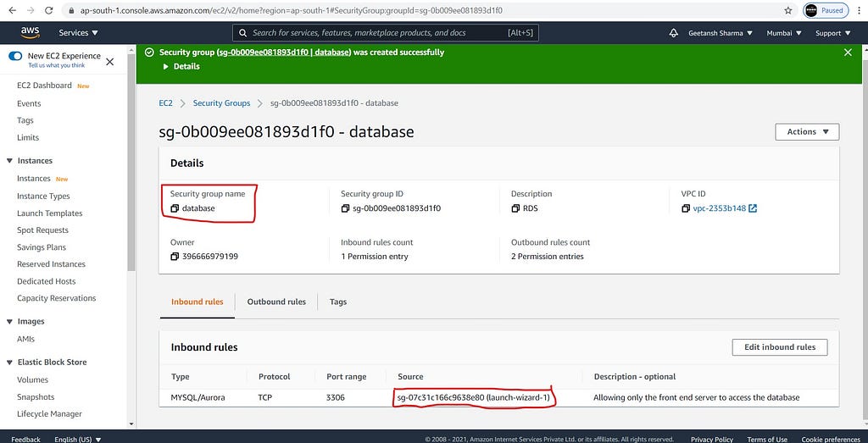The image size is (868, 443).
Task: Open Terms of Use footer link
Action: pyautogui.click(x=766, y=439)
